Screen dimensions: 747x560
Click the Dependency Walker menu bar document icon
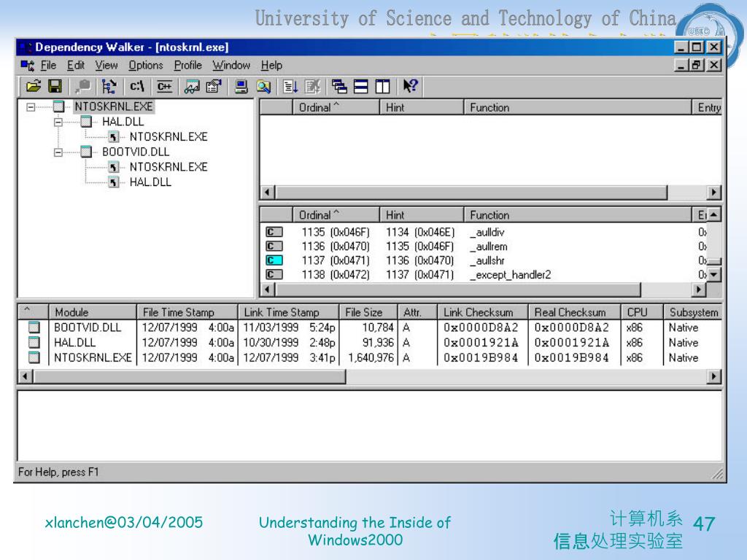(x=27, y=65)
